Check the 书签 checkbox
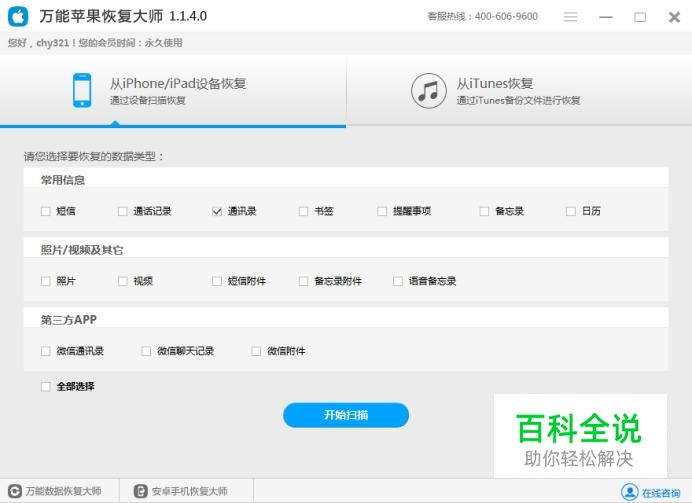 coord(303,211)
